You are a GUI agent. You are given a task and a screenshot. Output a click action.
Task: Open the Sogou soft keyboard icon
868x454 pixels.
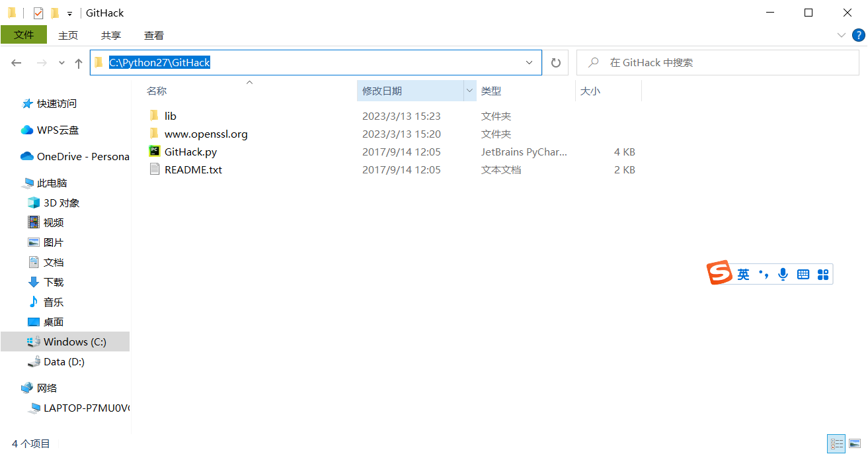coord(803,274)
